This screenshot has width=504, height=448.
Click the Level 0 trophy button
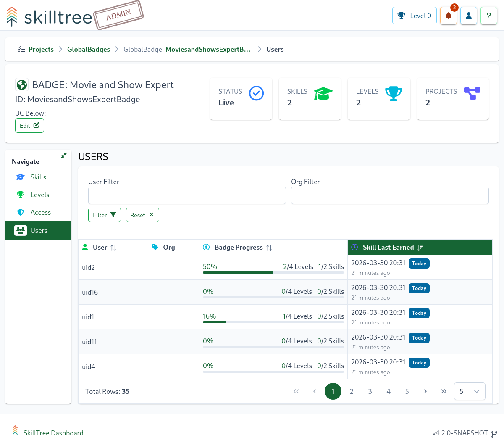pos(414,16)
